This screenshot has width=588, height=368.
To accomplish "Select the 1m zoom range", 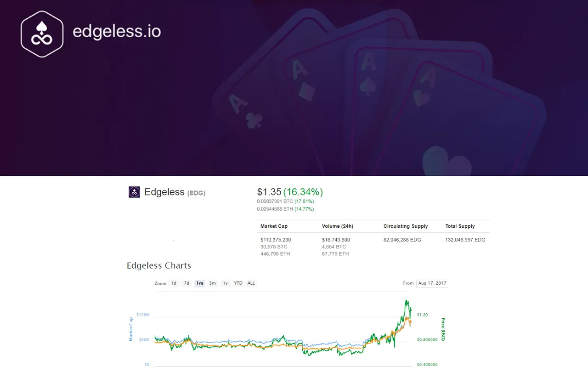I will [x=199, y=283].
